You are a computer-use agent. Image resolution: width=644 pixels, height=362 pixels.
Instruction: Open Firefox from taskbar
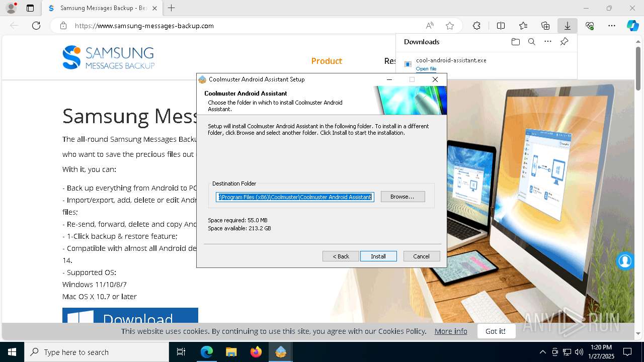point(256,352)
